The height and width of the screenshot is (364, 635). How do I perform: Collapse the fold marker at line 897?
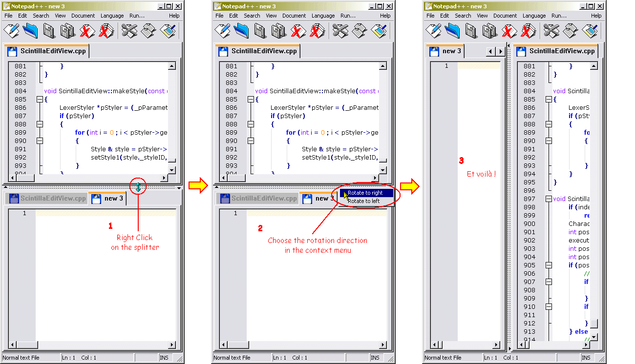(549, 199)
